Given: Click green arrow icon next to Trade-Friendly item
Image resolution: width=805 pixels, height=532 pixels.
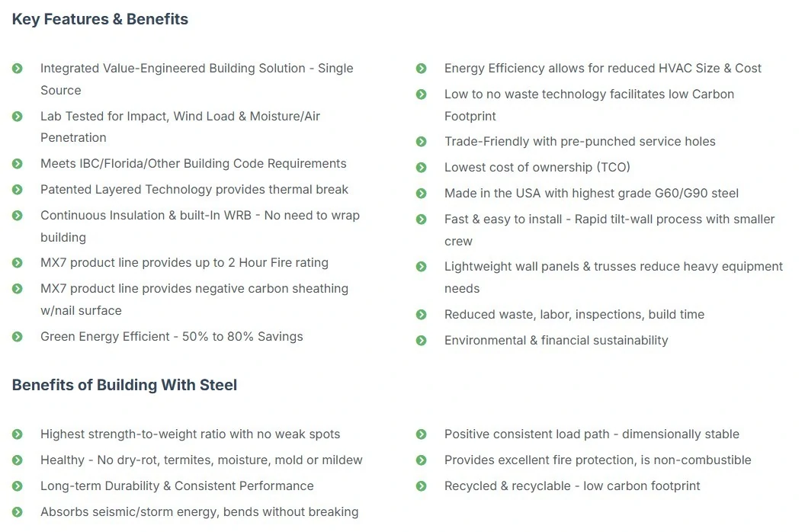Looking at the screenshot, I should [x=422, y=142].
